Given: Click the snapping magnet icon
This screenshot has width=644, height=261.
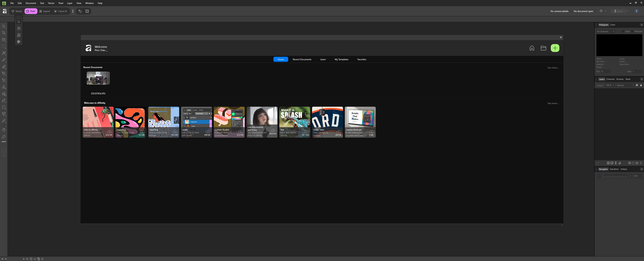Looking at the screenshot, I should [x=601, y=11].
